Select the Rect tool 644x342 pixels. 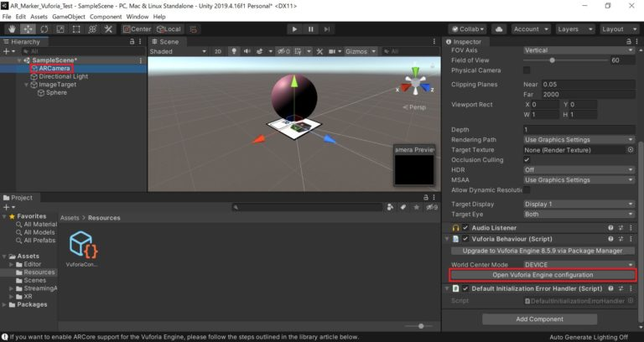76,29
